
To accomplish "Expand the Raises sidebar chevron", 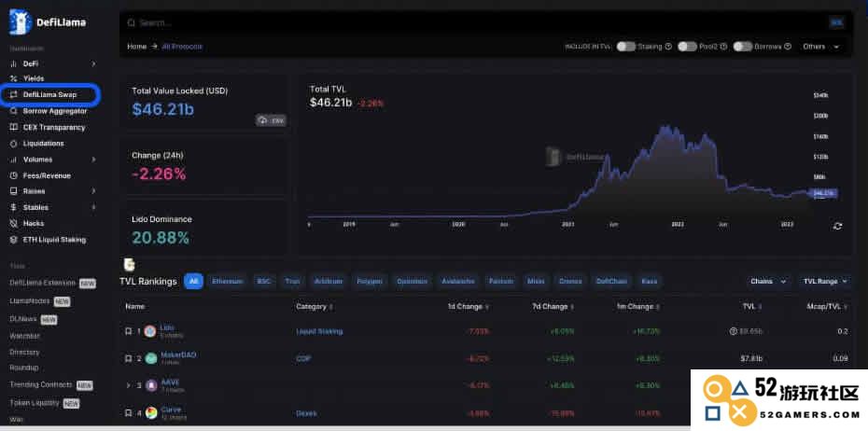I will point(93,191).
